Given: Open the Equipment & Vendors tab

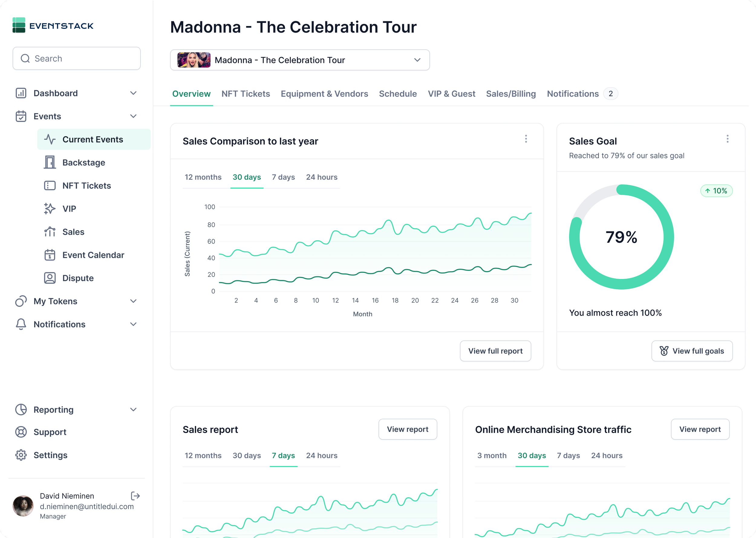Looking at the screenshot, I should (x=324, y=94).
